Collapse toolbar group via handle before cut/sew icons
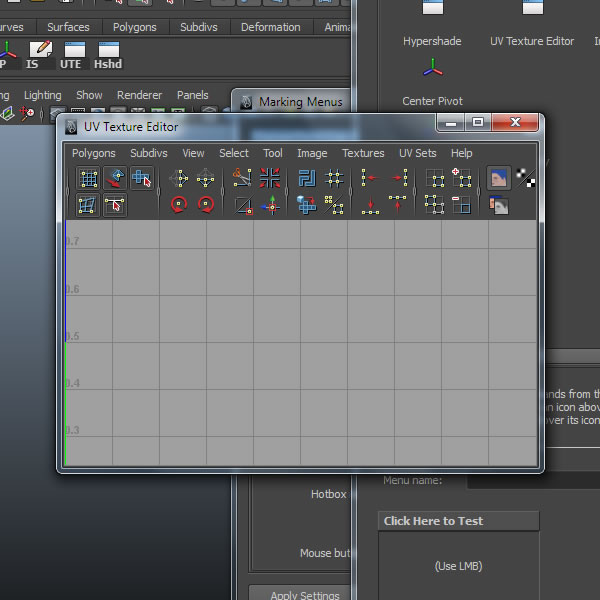The image size is (600, 600). (223, 191)
